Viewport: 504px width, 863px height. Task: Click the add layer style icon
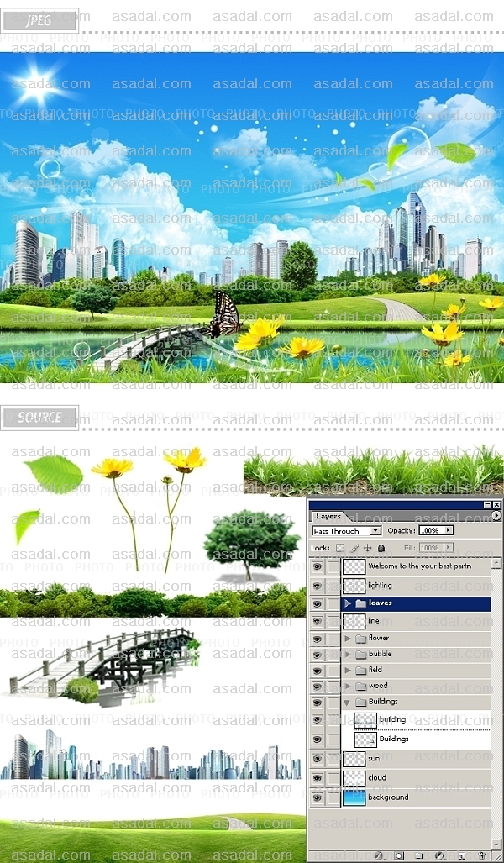[380, 855]
